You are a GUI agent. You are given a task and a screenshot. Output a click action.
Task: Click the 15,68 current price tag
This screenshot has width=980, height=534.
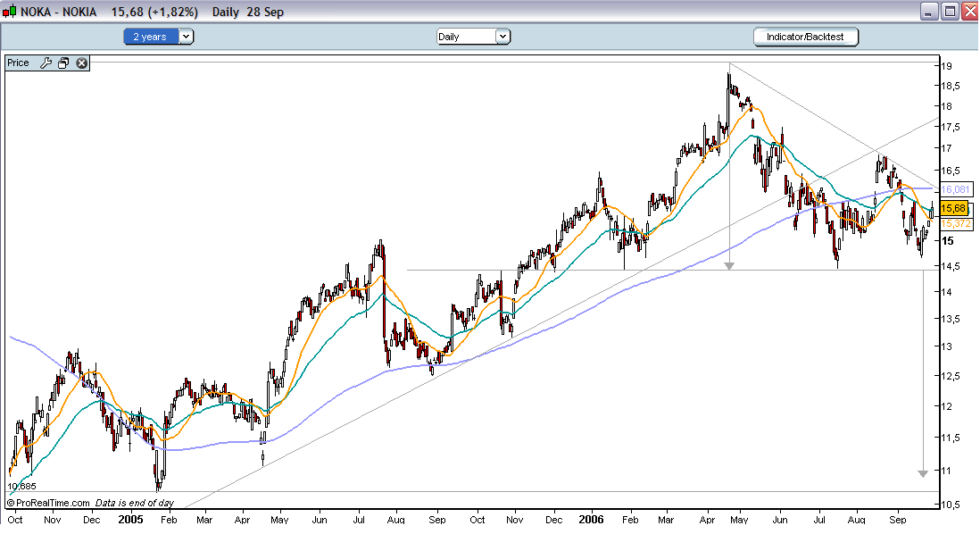pos(954,208)
